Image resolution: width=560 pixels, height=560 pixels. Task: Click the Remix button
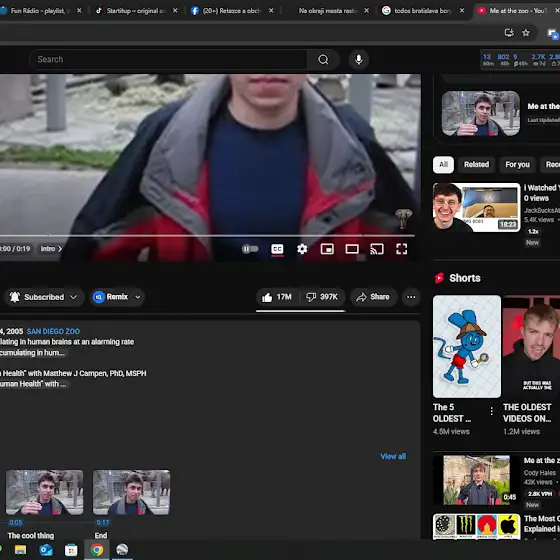[x=111, y=297]
